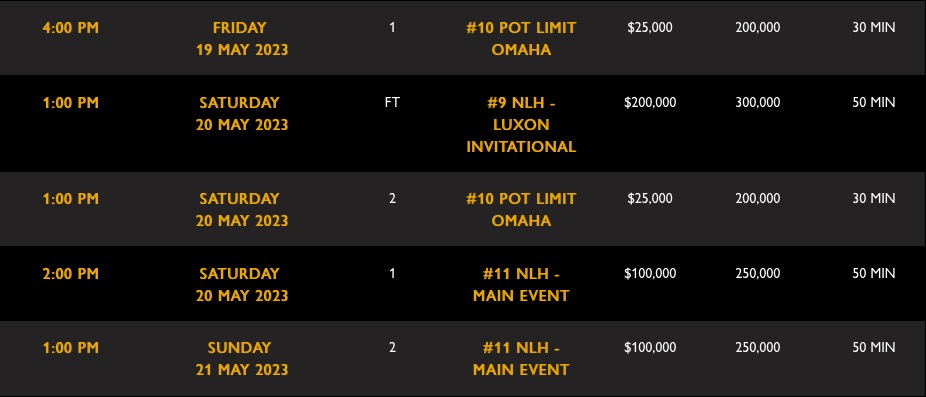Click the $25,000 buy-in in the Friday row
Image resolution: width=926 pixels, height=397 pixels.
pyautogui.click(x=650, y=28)
